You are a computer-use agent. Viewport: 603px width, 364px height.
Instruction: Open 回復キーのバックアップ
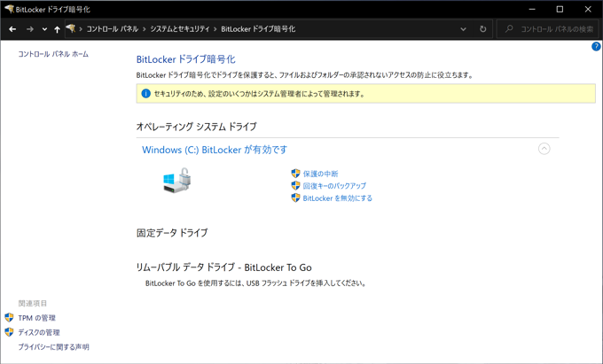(x=334, y=186)
